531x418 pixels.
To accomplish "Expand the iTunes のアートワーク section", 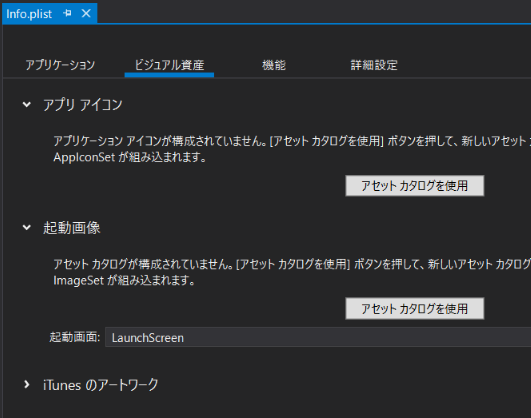I will pyautogui.click(x=27, y=384).
